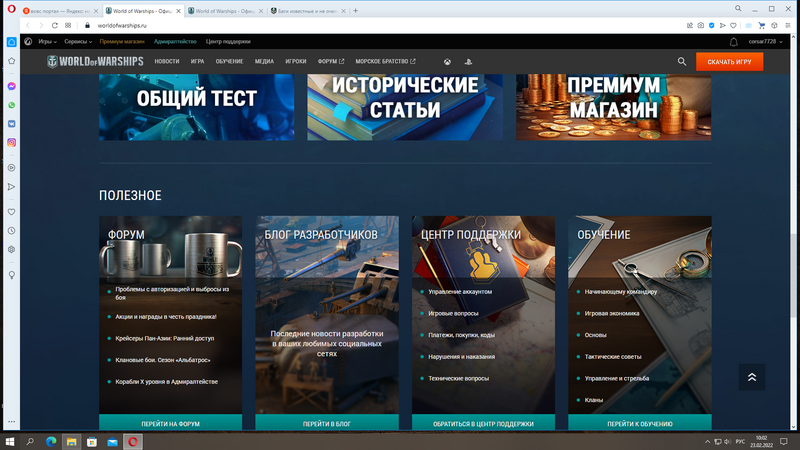The image size is (800, 450).
Task: Reload the current page
Action: coord(55,25)
